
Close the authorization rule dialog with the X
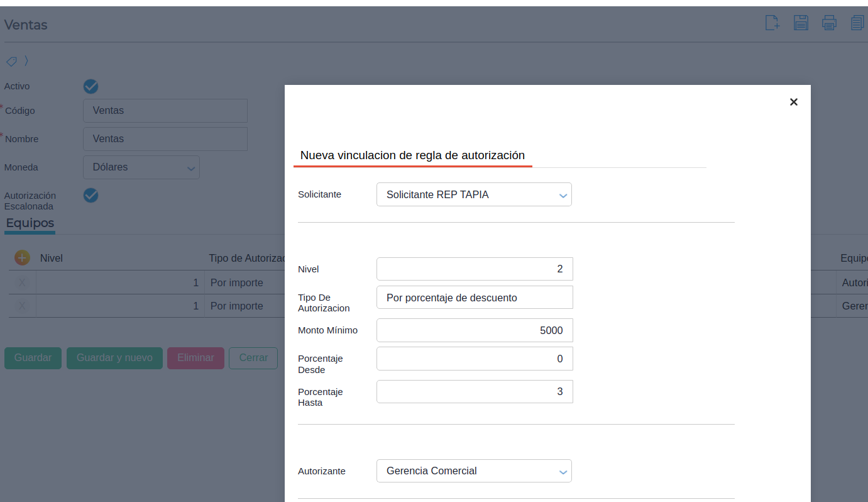pos(793,102)
